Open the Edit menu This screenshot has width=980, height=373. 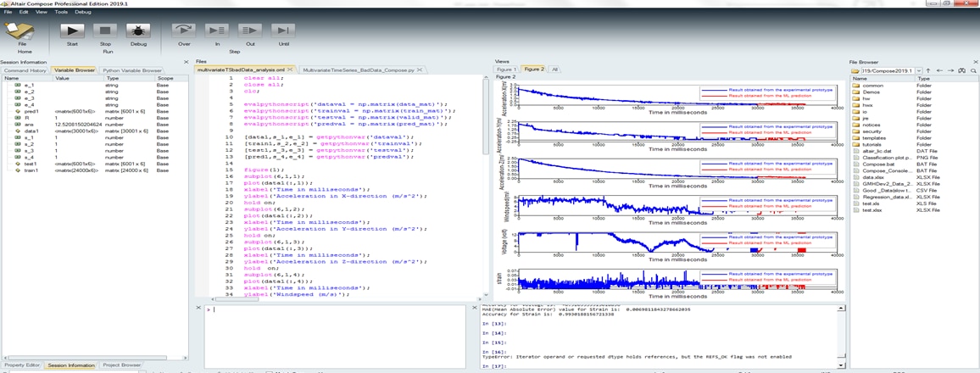pos(24,12)
